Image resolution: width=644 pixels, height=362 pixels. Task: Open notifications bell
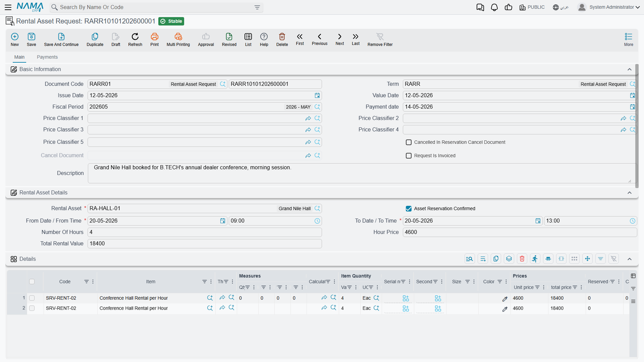494,7
